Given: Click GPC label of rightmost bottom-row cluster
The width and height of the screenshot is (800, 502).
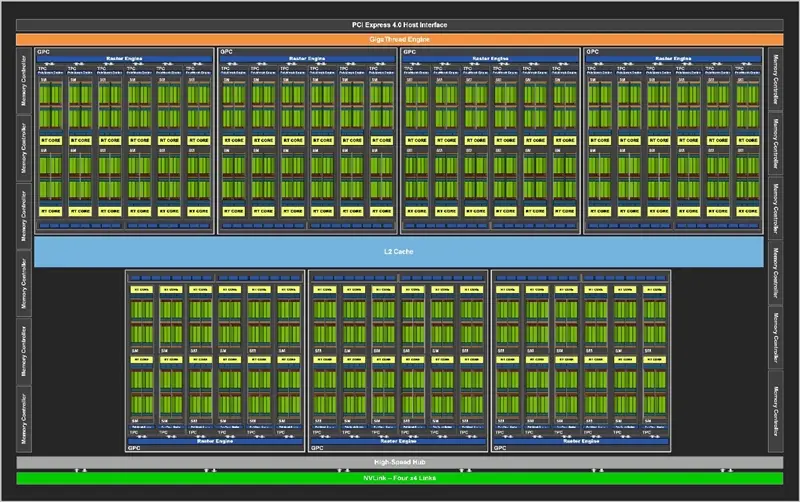Looking at the screenshot, I should point(500,448).
